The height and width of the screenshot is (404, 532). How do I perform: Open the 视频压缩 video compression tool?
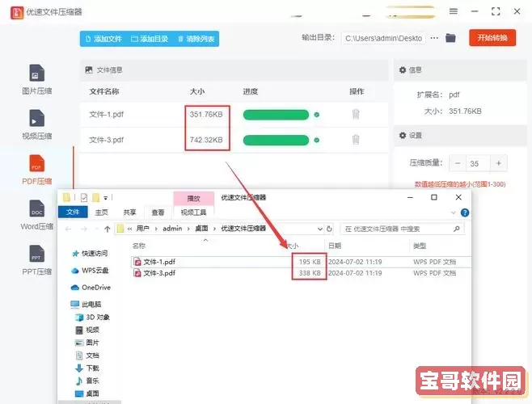pyautogui.click(x=36, y=124)
